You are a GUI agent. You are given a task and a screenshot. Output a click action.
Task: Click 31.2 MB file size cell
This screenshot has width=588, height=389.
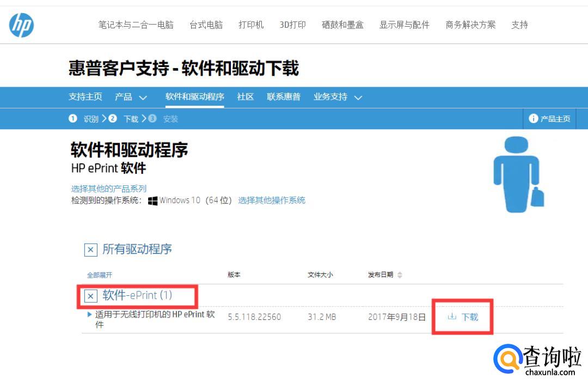tap(322, 317)
